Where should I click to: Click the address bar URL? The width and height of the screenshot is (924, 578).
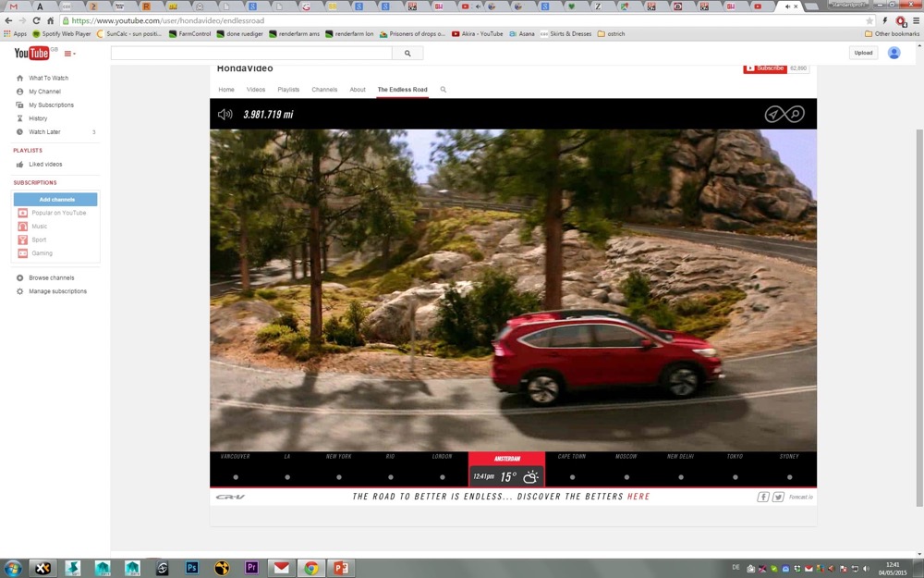coord(168,20)
